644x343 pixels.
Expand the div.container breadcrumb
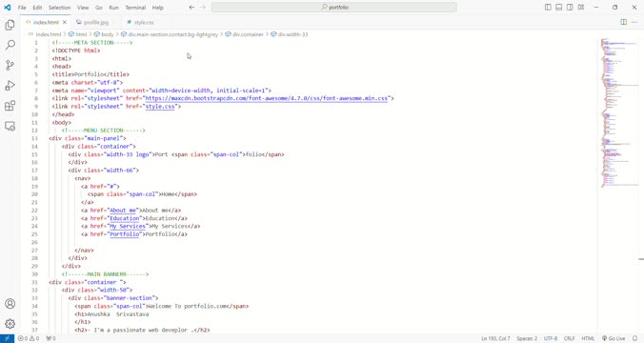tap(245, 34)
